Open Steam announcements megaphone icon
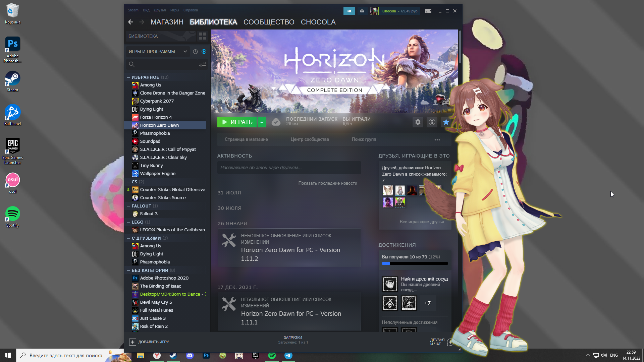The image size is (644, 362). coord(349,11)
